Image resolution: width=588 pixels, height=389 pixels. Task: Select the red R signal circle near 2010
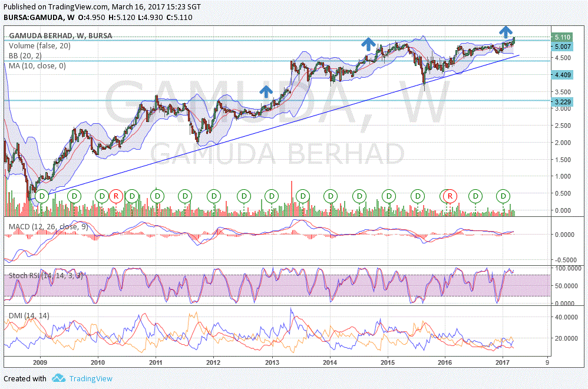[117, 196]
